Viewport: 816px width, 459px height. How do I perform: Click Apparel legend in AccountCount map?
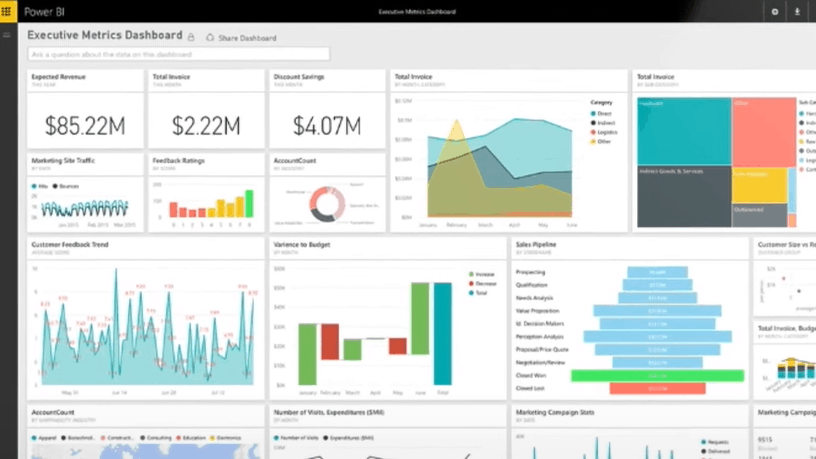(44, 438)
